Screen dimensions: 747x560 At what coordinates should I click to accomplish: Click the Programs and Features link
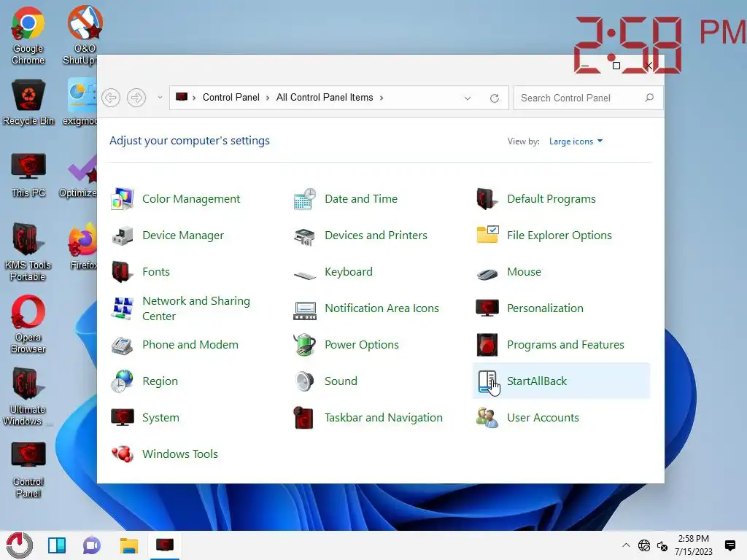[x=565, y=345]
